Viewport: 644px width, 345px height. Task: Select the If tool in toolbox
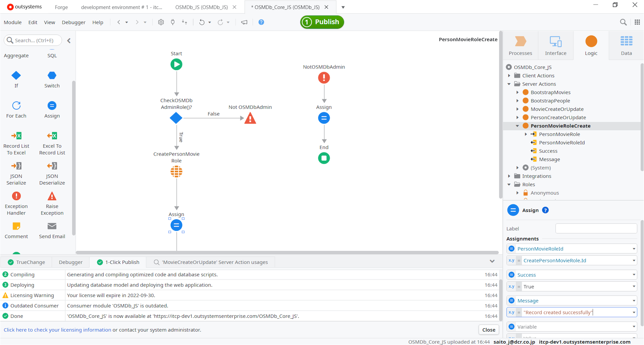tap(16, 79)
